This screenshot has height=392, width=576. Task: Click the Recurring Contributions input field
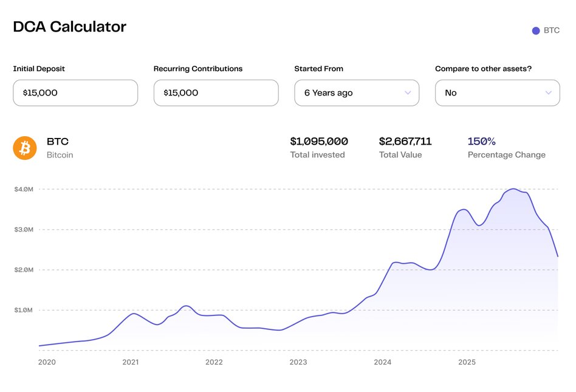tap(216, 93)
